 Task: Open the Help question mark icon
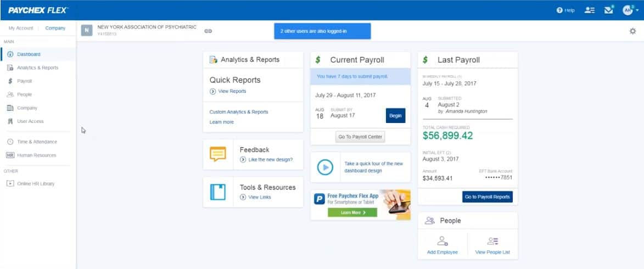[559, 10]
